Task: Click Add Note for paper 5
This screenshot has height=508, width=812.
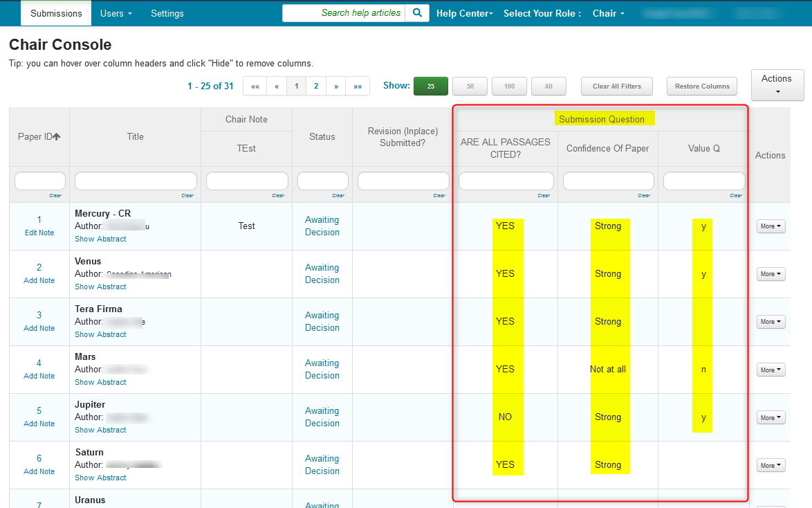Action: 39,424
